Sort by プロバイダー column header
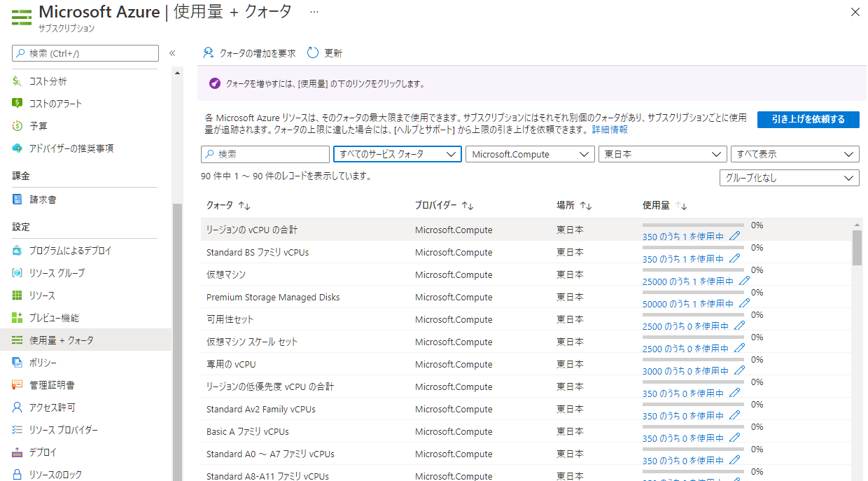 click(444, 206)
